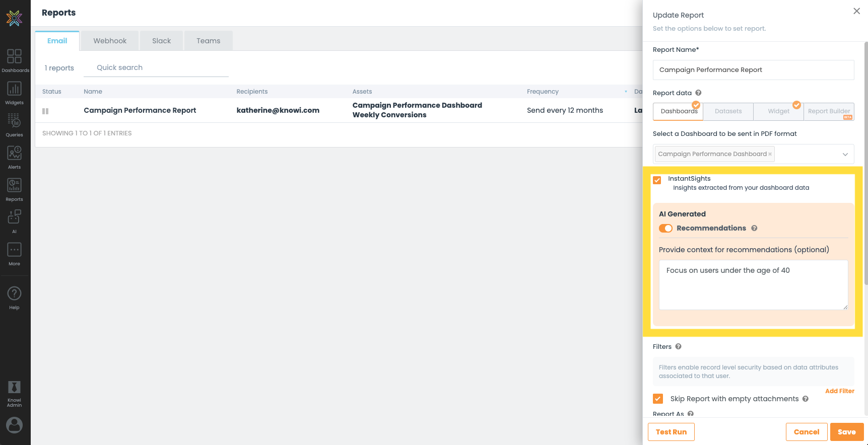Viewport: 868px width, 445px height.
Task: Toggle off AI Recommendations switch
Action: point(665,229)
